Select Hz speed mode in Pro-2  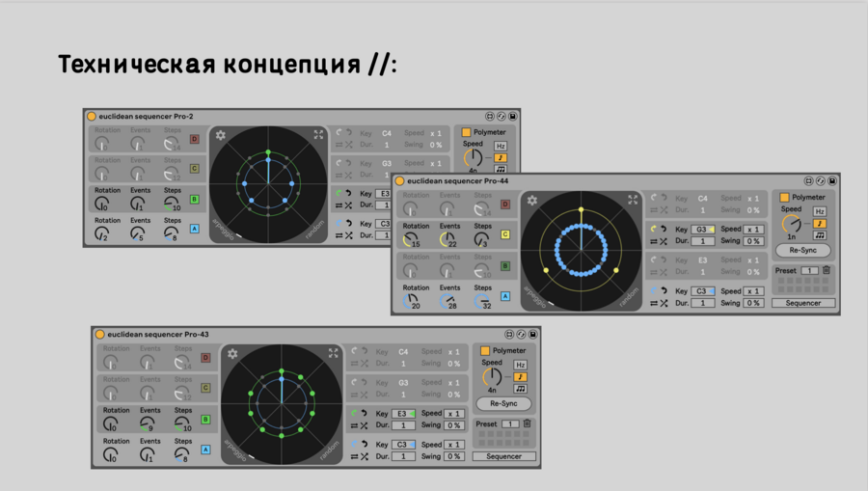501,146
